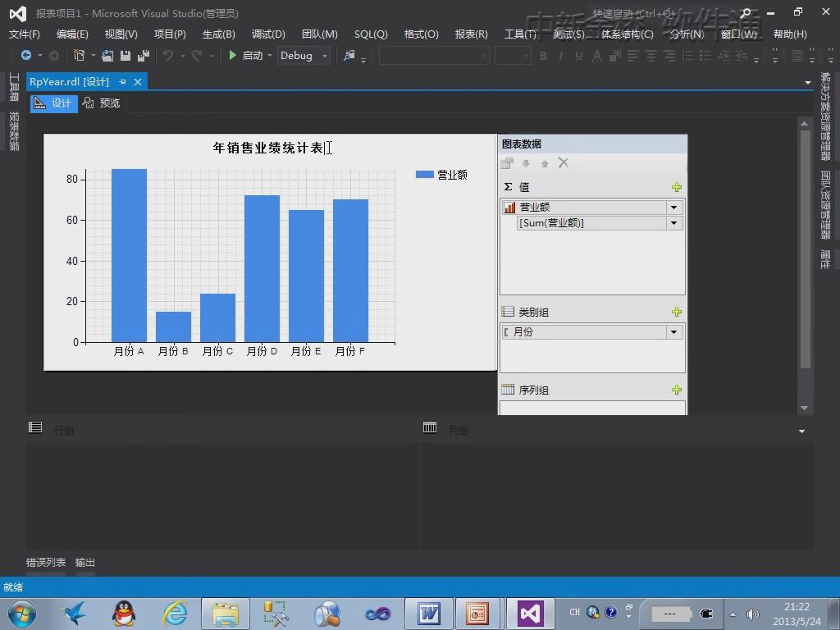Click the bulleted list icon
Viewport: 840px width, 630px height.
click(705, 56)
